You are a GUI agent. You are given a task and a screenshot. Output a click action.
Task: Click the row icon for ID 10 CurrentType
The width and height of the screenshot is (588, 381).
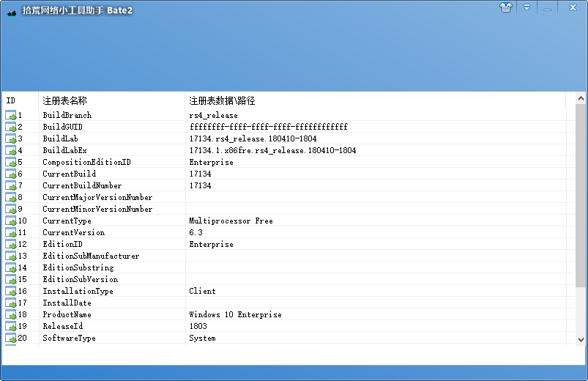click(11, 221)
